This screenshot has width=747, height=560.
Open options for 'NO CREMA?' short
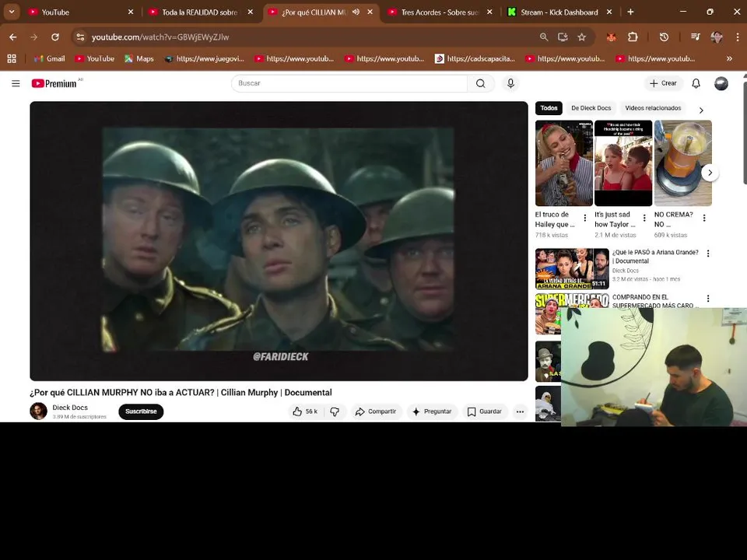pos(704,218)
